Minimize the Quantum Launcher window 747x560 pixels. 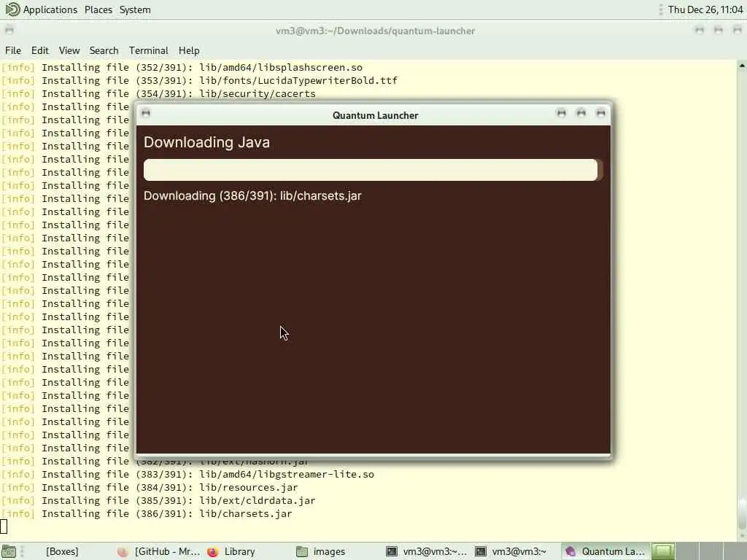[x=561, y=113]
